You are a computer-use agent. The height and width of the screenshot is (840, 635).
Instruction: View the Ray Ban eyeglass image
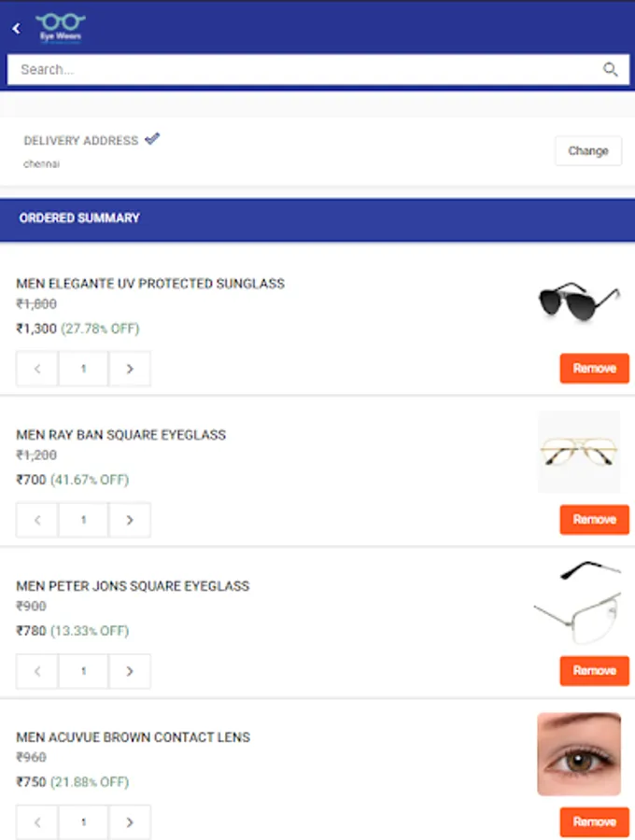tap(579, 453)
